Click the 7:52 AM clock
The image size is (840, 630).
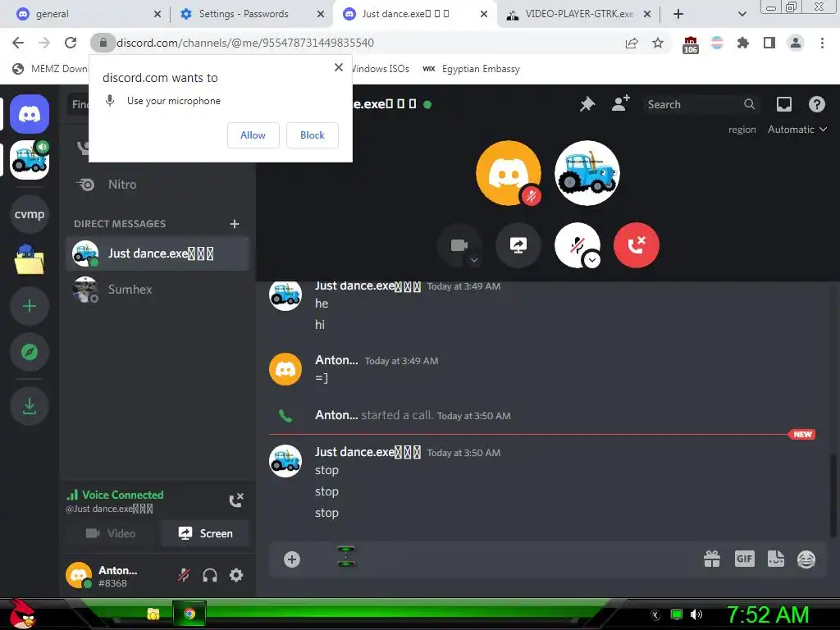[767, 614]
